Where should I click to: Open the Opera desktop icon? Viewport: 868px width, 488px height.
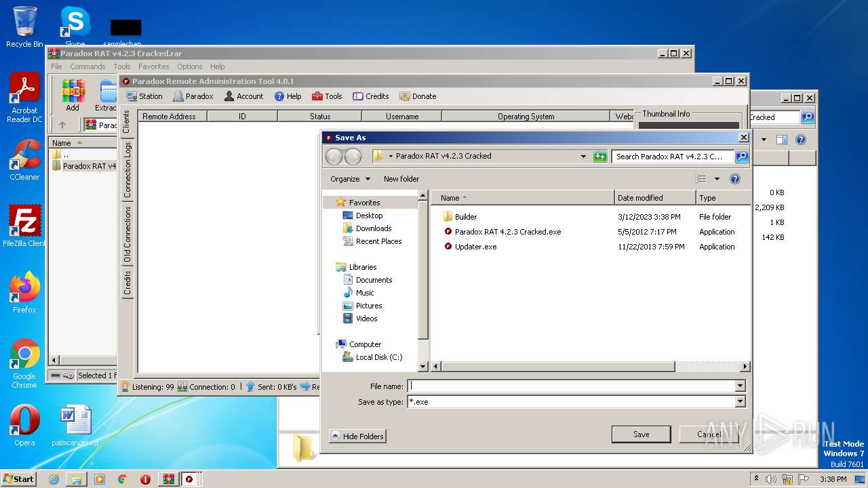click(24, 426)
